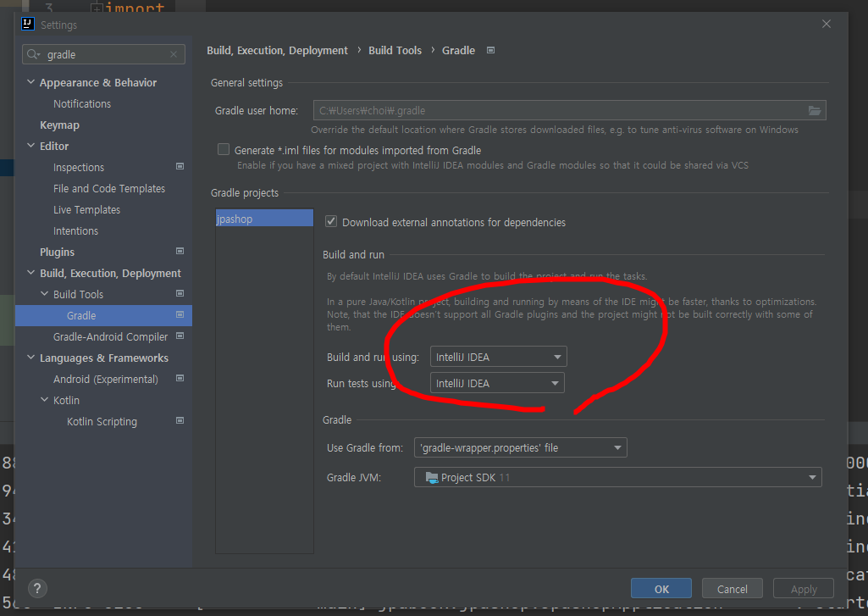This screenshot has width=868, height=616.
Task: Select Intentions under Editor
Action: point(75,230)
